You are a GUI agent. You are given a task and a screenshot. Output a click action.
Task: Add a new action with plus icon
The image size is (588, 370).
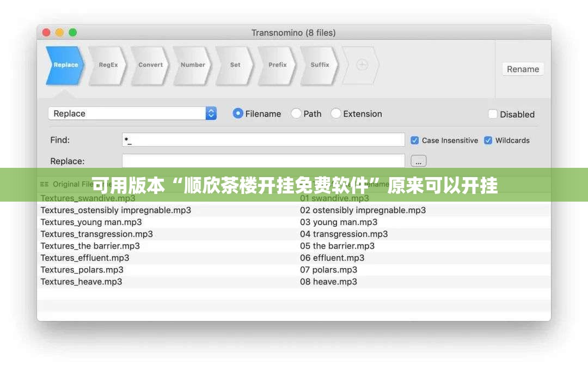[x=362, y=65]
